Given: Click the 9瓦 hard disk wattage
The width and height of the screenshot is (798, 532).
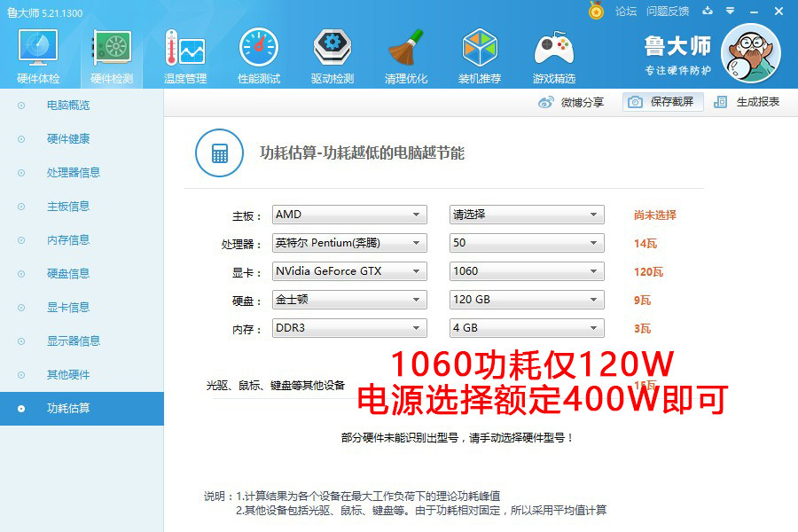Looking at the screenshot, I should [x=642, y=301].
